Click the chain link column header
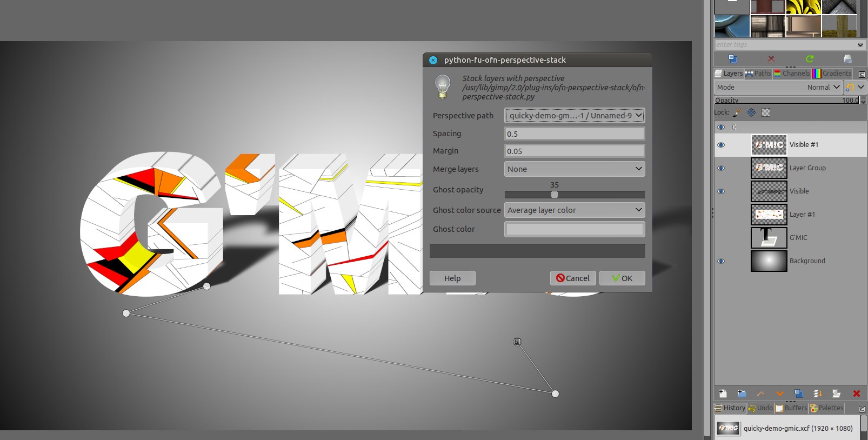The width and height of the screenshot is (868, 440). point(733,127)
